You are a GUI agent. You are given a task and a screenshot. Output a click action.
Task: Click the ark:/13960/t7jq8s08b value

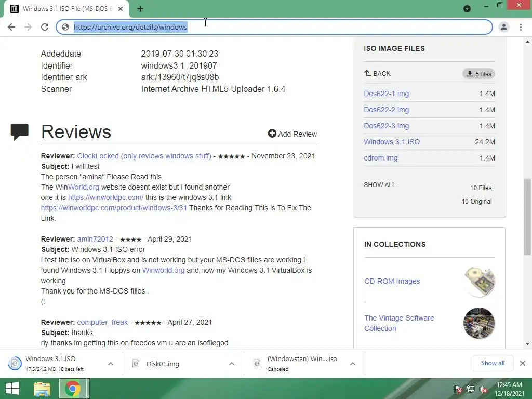coord(180,77)
